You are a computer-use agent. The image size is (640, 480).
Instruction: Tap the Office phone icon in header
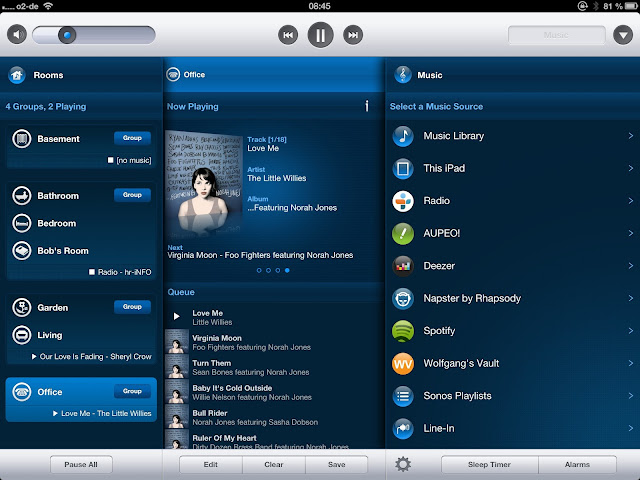pyautogui.click(x=173, y=75)
